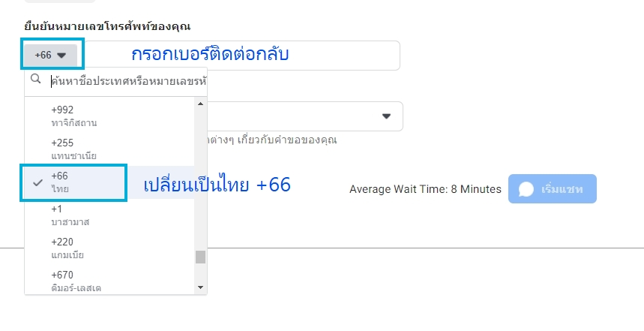Image resolution: width=644 pixels, height=331 pixels.
Task: Click the phone number input field
Action: 242,56
